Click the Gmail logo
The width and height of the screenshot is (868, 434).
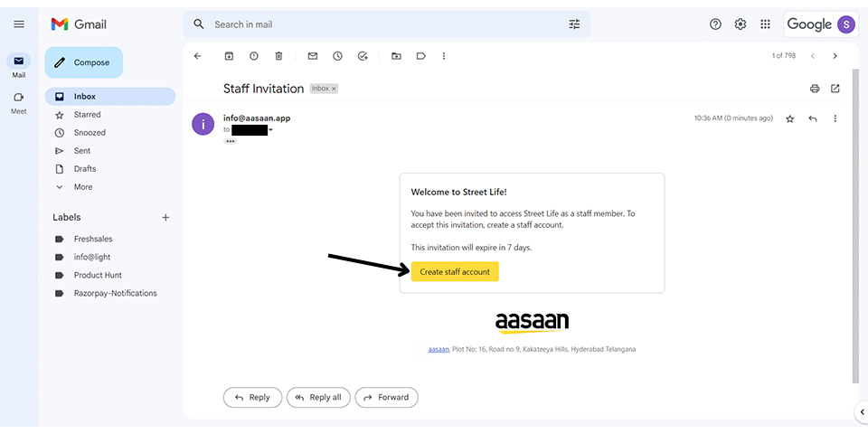coord(79,24)
